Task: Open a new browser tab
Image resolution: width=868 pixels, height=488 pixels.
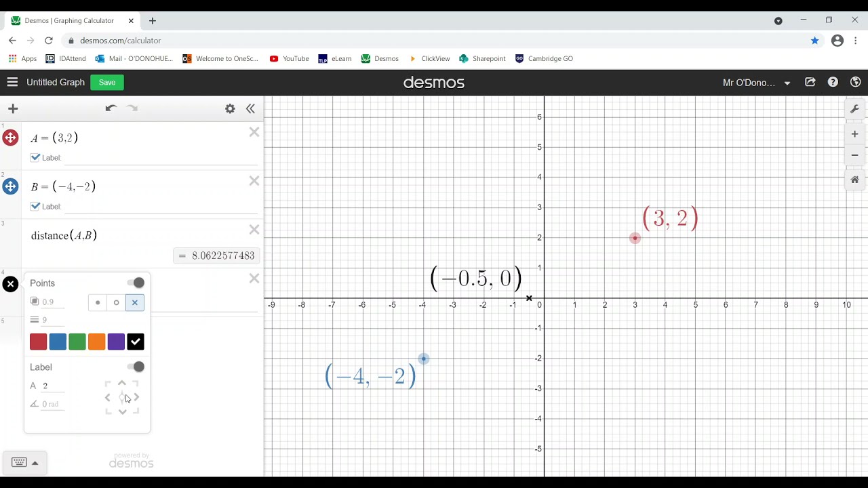Action: pos(153,21)
